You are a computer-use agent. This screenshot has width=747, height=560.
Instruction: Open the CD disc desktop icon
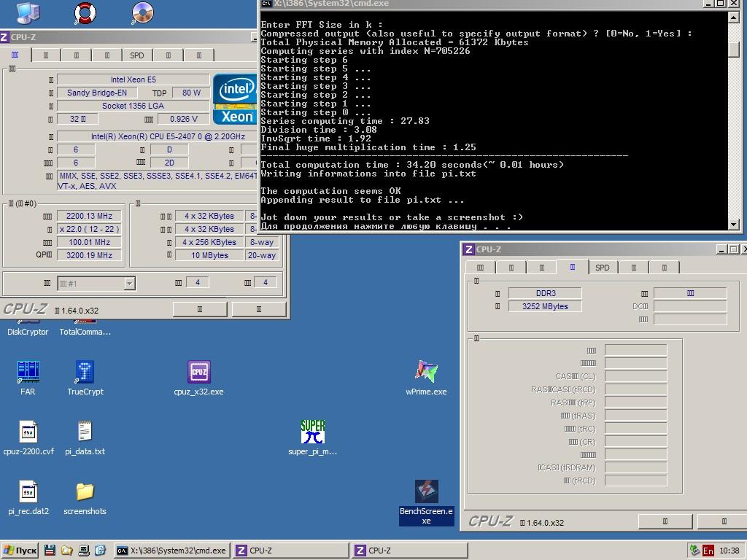142,13
